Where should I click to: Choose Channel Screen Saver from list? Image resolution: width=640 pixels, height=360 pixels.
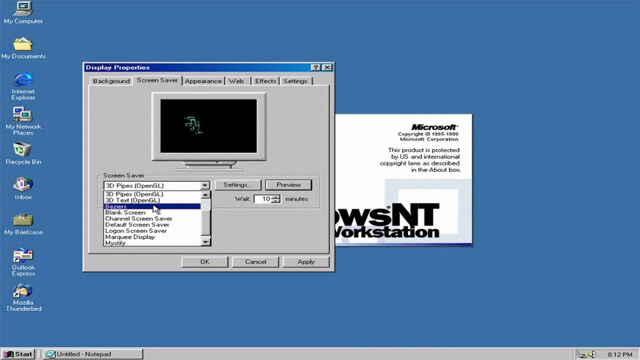[x=152, y=218]
